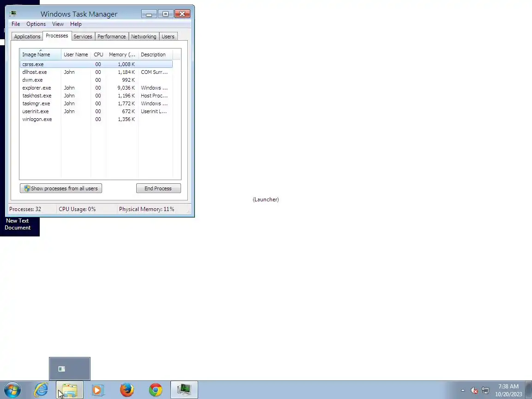Screen dimensions: 532x399
Task: Select the userinit.exe process row
Action: (x=96, y=111)
